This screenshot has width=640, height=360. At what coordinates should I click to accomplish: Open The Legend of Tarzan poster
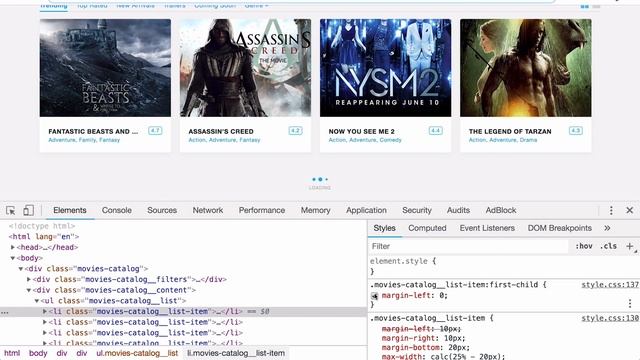pos(526,68)
